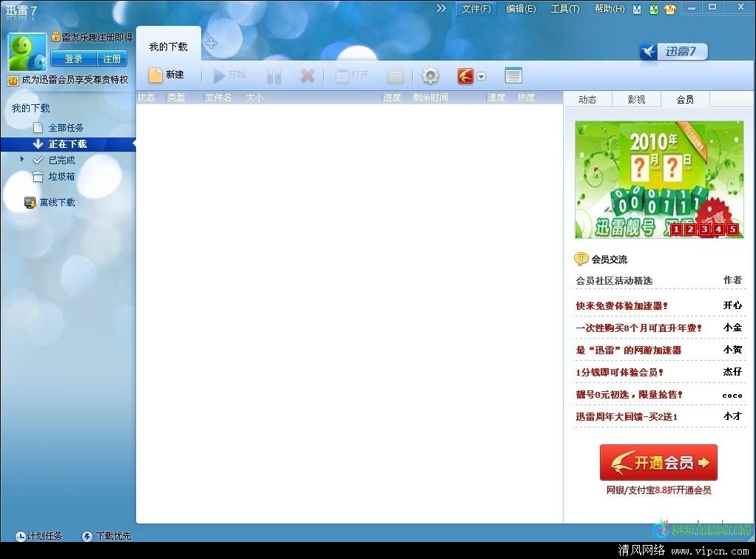Click the 迅雷7 logo badge

tap(674, 52)
